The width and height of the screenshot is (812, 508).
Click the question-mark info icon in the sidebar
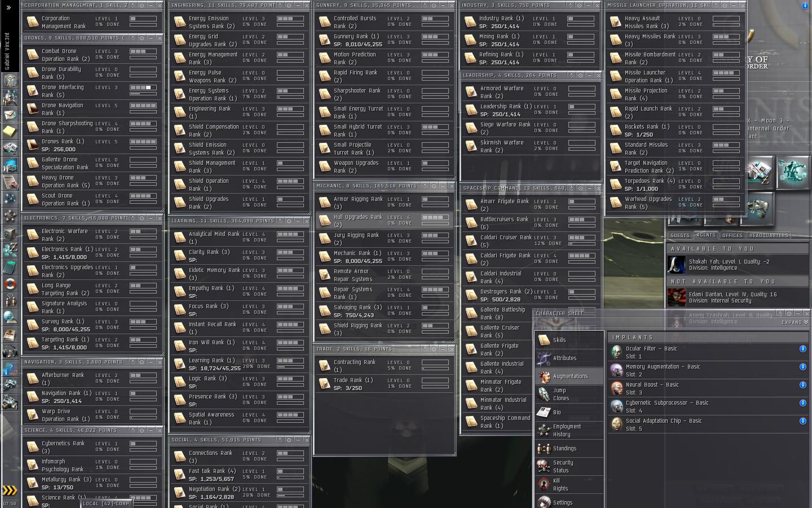click(x=10, y=369)
